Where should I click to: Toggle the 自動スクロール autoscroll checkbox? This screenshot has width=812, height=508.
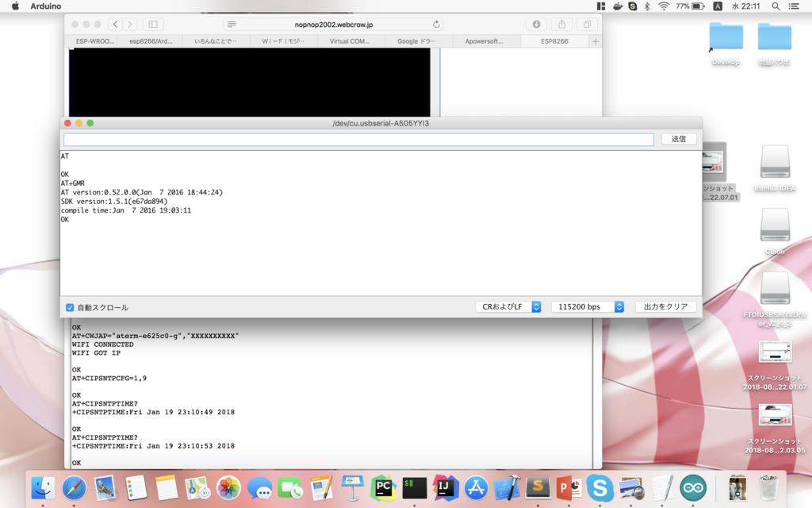[70, 307]
